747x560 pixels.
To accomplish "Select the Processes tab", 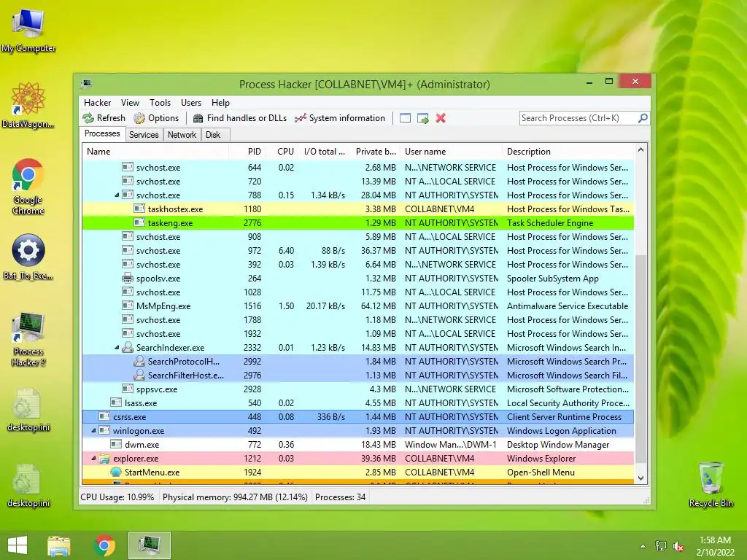I will point(102,134).
